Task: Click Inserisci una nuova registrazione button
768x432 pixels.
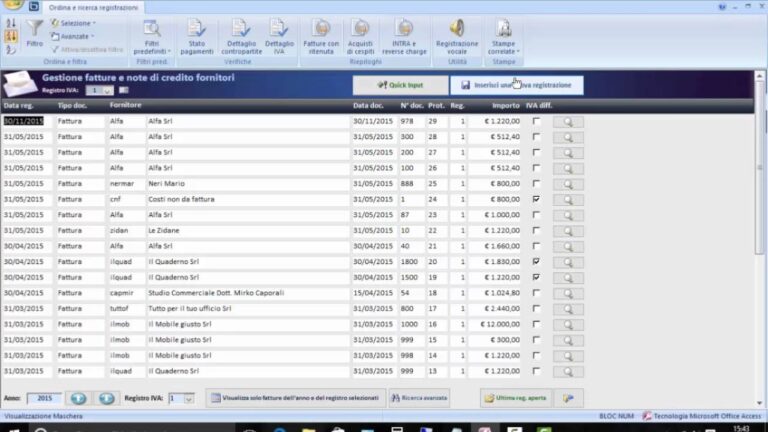Action: click(x=517, y=85)
